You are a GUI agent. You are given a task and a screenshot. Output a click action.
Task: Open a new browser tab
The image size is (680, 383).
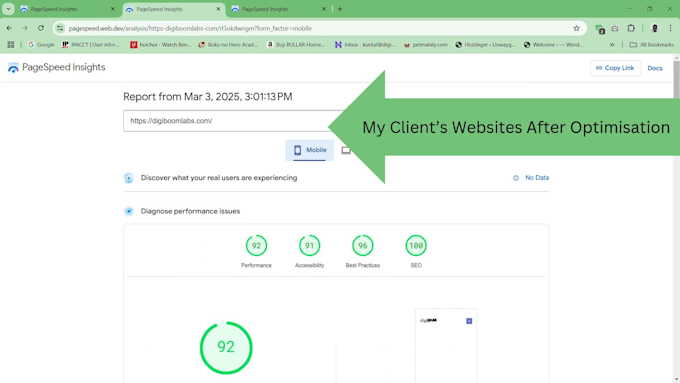[340, 9]
